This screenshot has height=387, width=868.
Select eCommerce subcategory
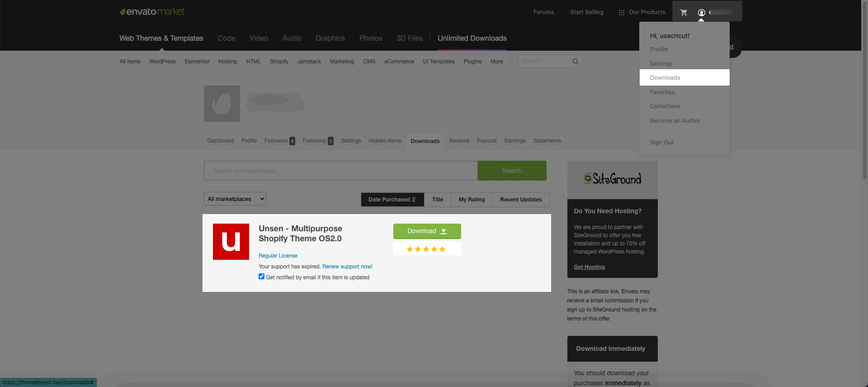point(399,62)
